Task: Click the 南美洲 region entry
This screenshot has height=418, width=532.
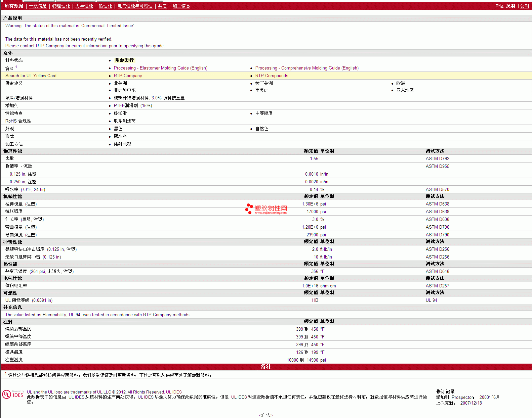Action: 262,90
